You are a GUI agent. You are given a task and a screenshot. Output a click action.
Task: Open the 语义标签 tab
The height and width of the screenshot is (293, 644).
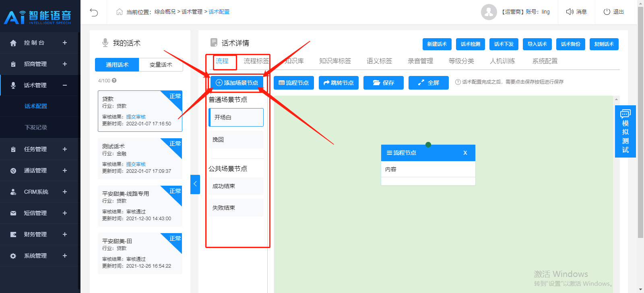[379, 61]
